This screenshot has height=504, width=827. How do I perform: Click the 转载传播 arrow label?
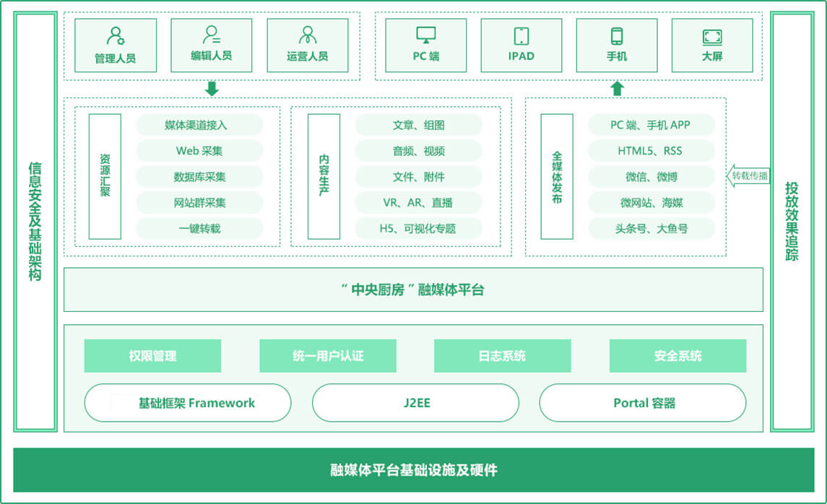pos(748,175)
